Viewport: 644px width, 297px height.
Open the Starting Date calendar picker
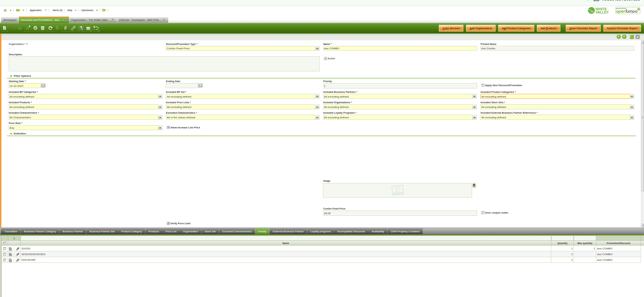pyautogui.click(x=43, y=86)
